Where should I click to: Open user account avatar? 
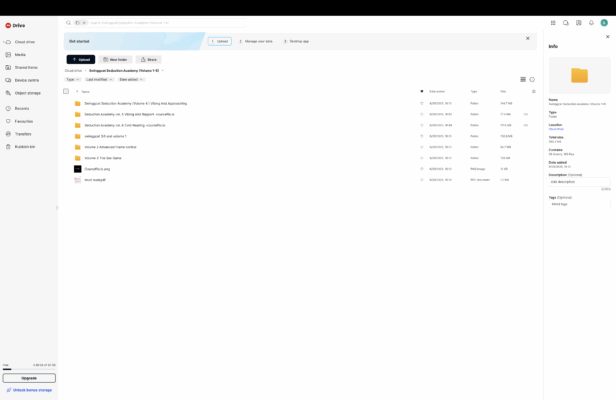604,22
